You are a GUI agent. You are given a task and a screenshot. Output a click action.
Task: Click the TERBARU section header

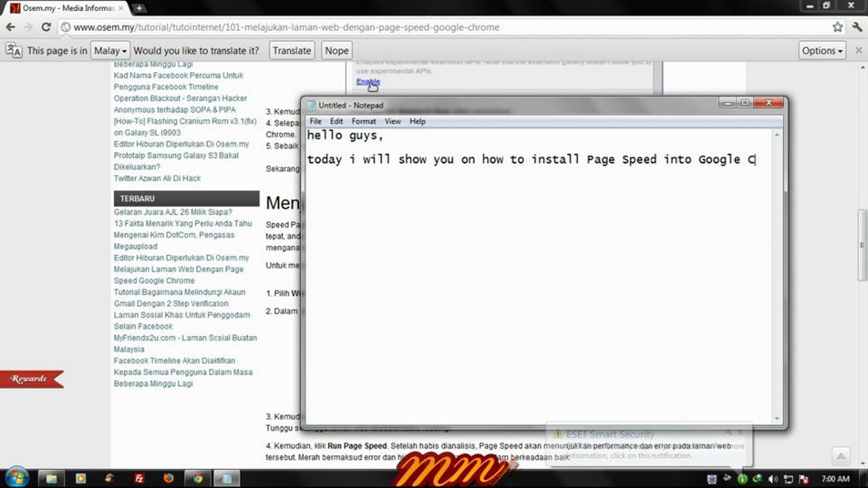(187, 198)
